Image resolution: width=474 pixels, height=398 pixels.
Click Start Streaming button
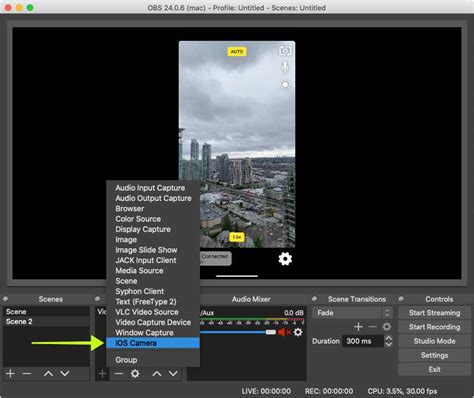point(434,313)
